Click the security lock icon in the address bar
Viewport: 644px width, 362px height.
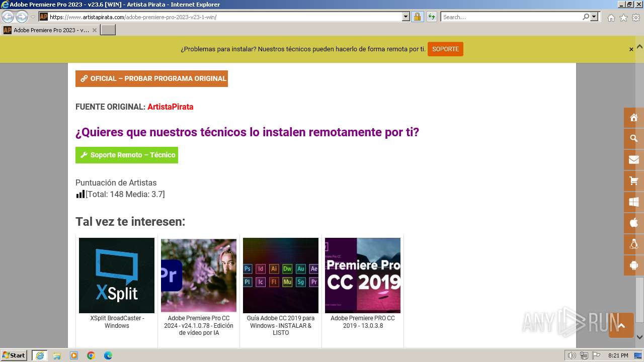(417, 17)
